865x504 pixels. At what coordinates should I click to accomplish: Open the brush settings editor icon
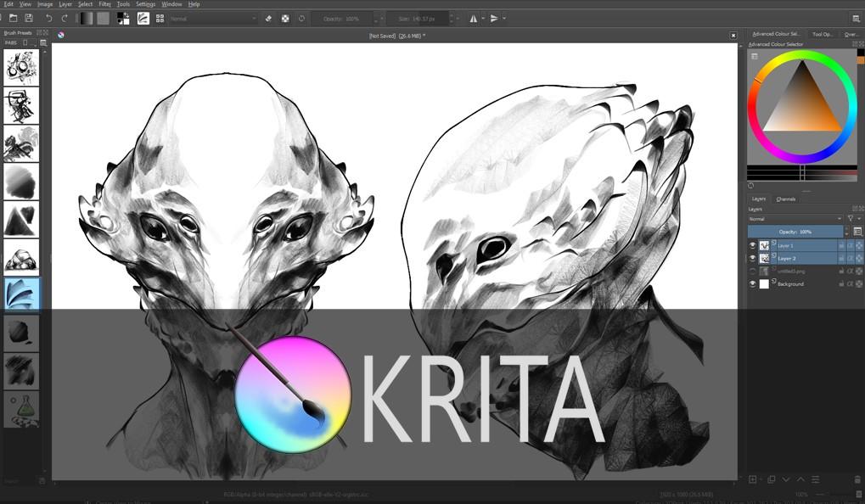143,18
